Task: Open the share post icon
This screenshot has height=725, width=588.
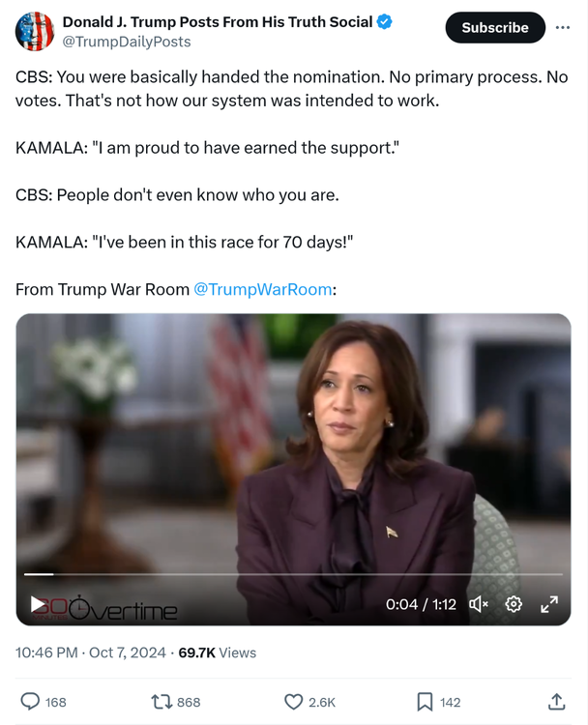Action: 557,702
